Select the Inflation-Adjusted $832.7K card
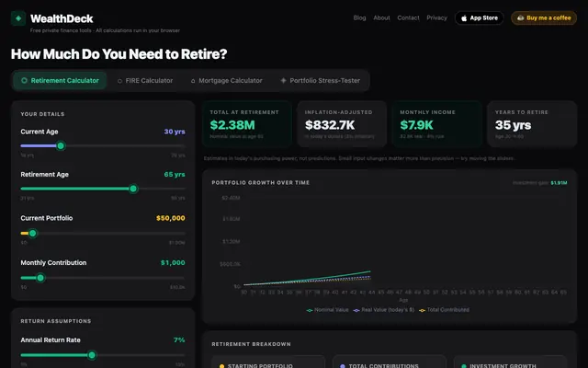This screenshot has width=588, height=368. 342,124
